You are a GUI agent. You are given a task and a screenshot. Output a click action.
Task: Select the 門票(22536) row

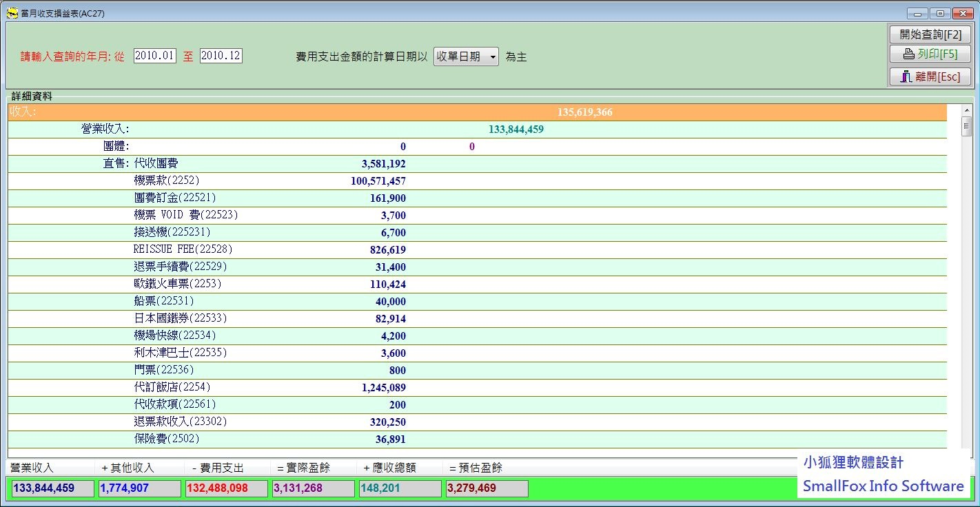point(477,371)
